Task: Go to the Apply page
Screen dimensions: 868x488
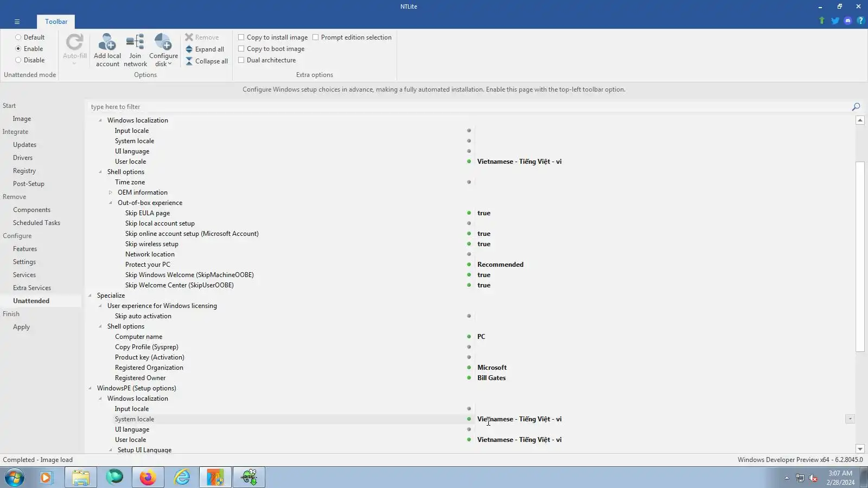Action: 21,327
